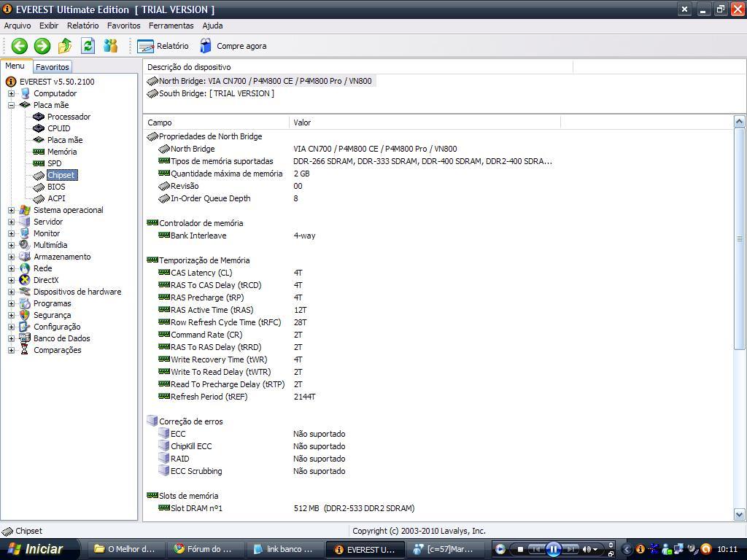Image resolution: width=747 pixels, height=560 pixels.
Task: Click the Valor column header
Action: coord(425,122)
